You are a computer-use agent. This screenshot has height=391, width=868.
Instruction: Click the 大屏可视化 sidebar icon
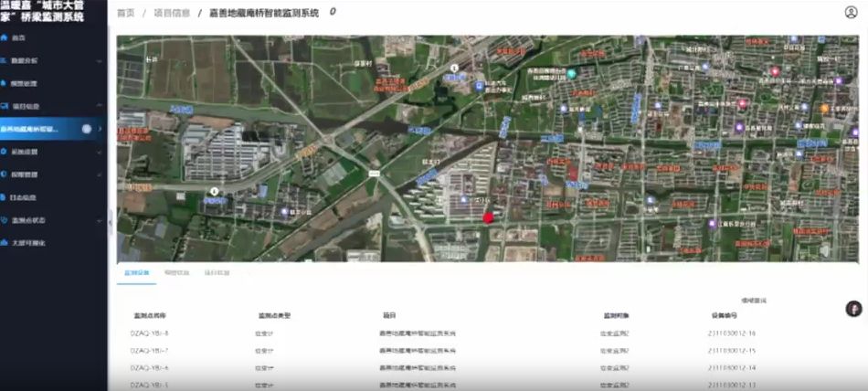[x=5, y=243]
